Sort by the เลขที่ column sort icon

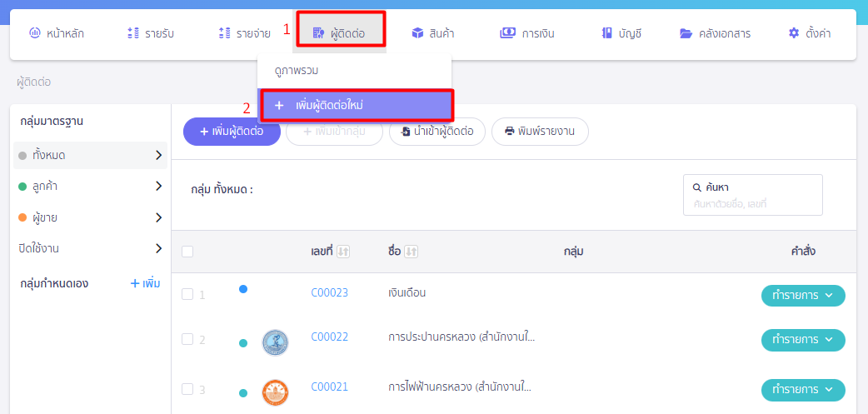pos(344,252)
